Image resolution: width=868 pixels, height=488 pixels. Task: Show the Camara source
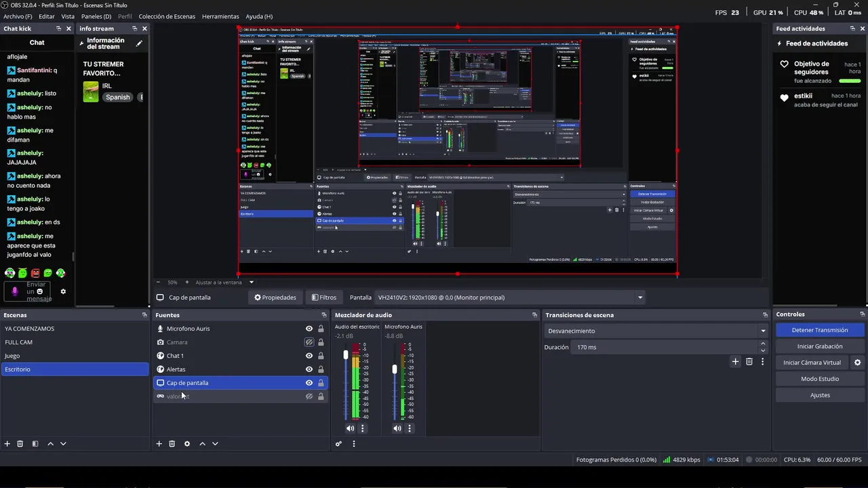(x=309, y=342)
